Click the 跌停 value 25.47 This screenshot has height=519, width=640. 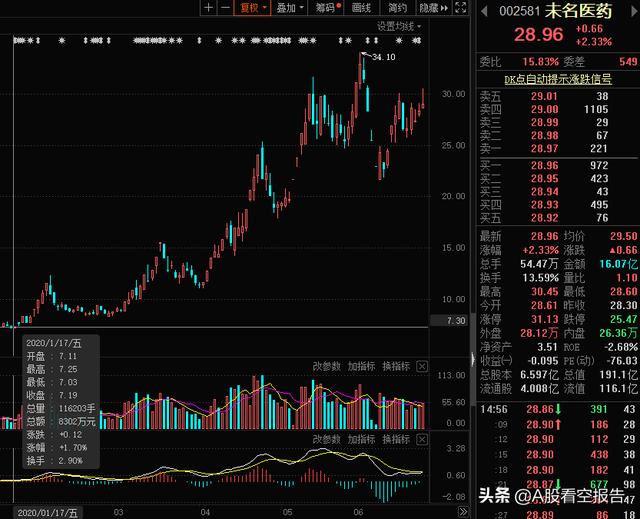[623, 319]
